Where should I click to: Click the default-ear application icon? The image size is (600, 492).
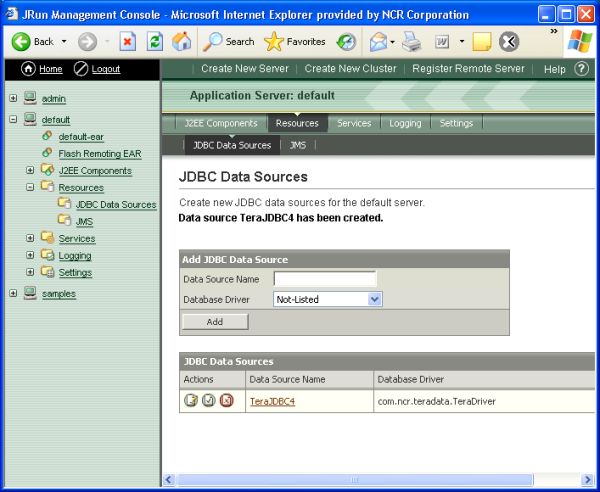(47, 135)
